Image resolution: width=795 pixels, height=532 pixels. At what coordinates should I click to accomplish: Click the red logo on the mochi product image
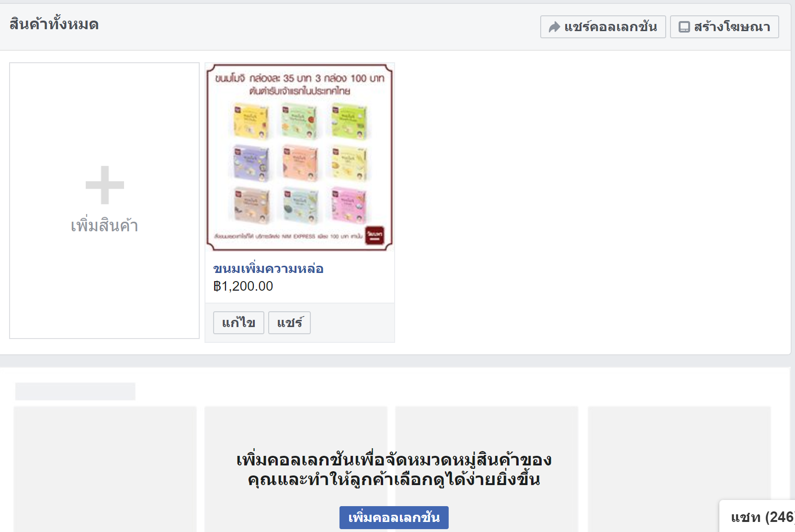coord(375,235)
